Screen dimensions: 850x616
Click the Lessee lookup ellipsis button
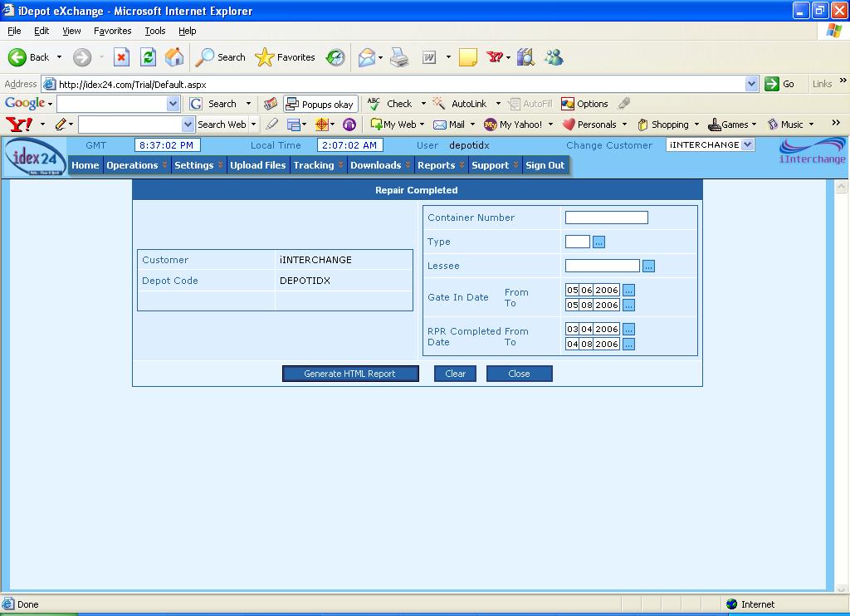(x=649, y=266)
